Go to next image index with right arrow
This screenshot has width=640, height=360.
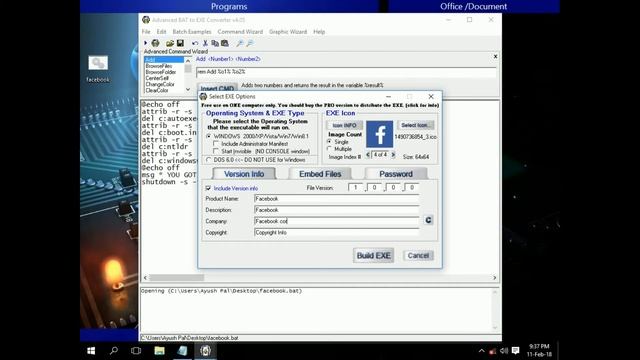pos(393,155)
